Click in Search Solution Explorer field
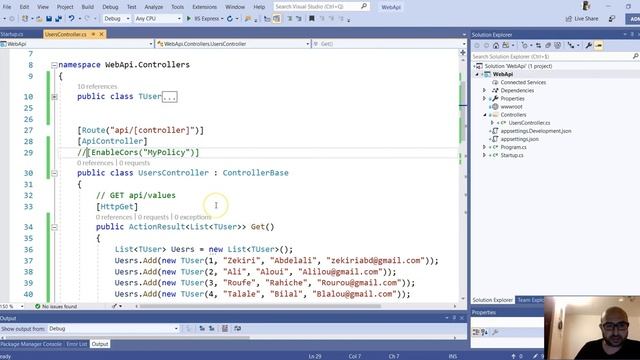Screen dimensions: 640x360 click(x=551, y=57)
